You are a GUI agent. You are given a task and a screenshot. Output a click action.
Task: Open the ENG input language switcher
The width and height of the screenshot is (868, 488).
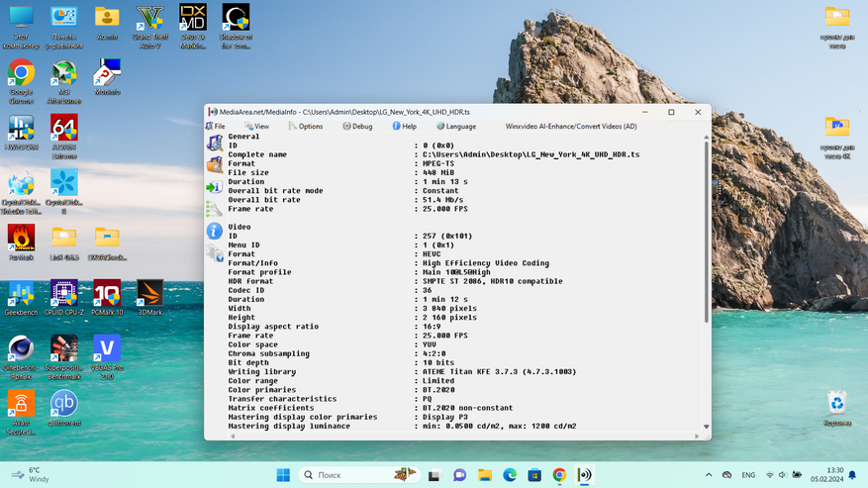[748, 475]
